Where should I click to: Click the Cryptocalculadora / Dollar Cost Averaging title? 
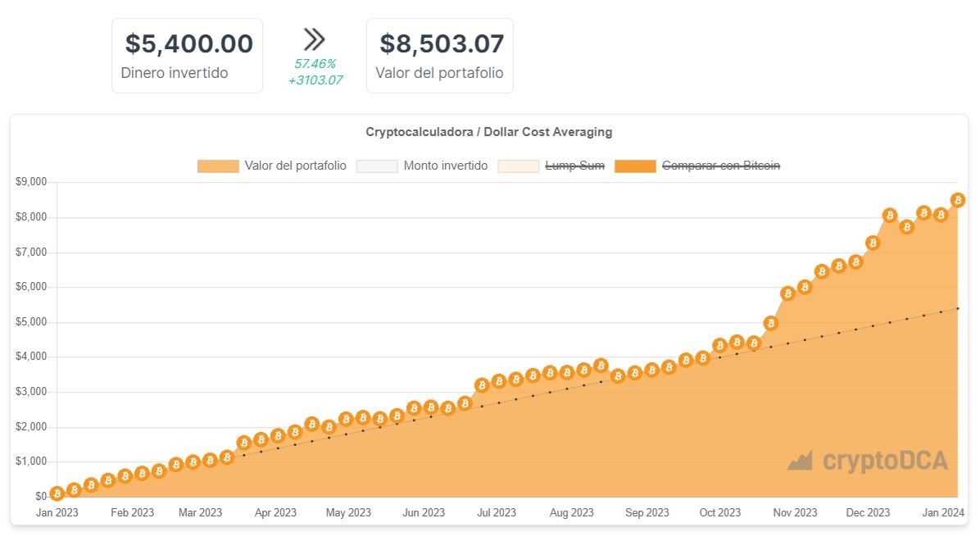click(488, 132)
